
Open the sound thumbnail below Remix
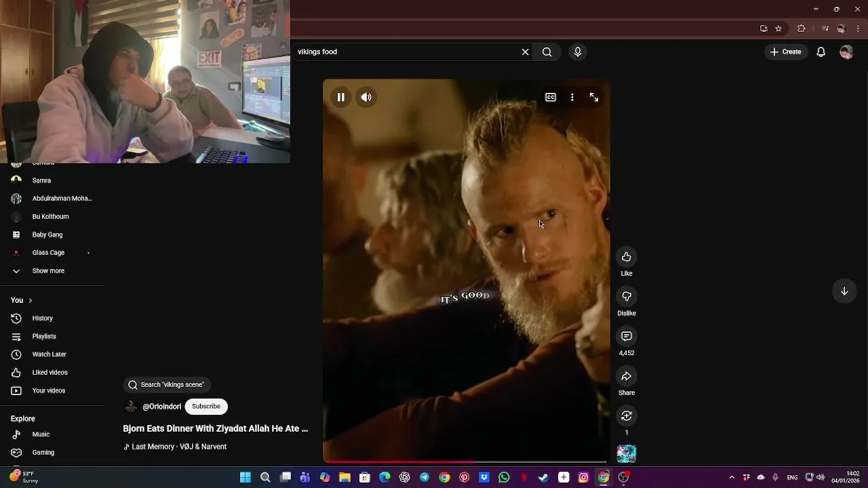(627, 453)
